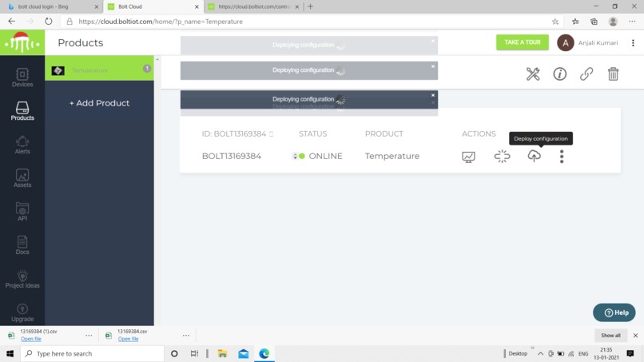Open the Products sidebar section
Image resolution: width=644 pixels, height=362 pixels.
point(22,111)
